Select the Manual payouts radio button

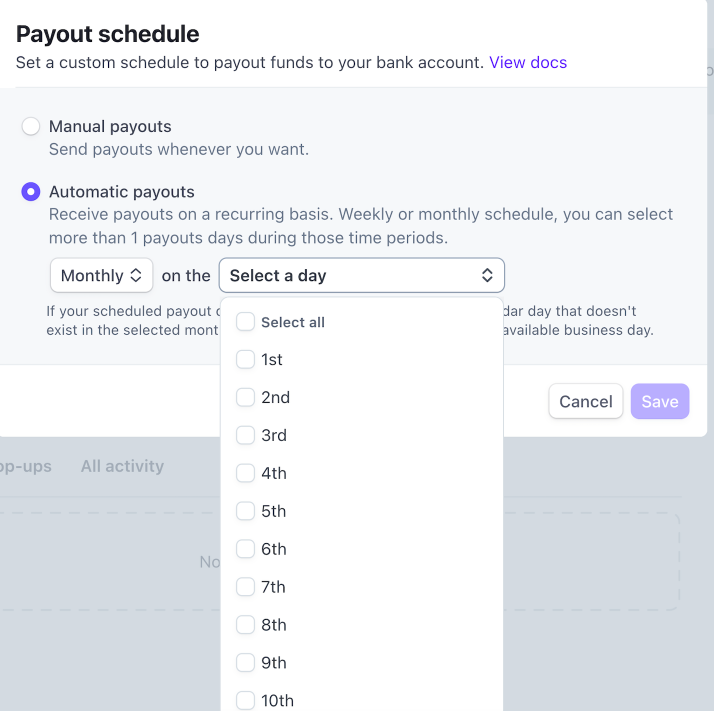[31, 127]
